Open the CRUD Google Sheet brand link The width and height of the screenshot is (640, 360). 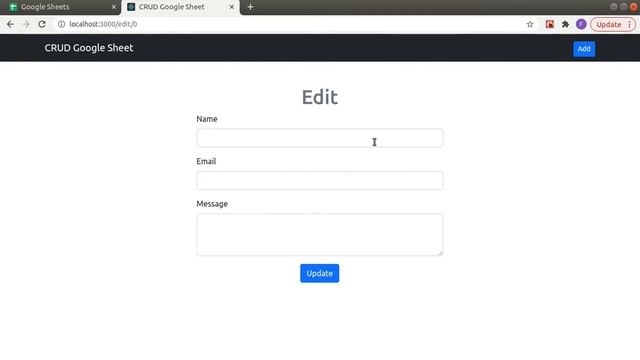pos(89,48)
